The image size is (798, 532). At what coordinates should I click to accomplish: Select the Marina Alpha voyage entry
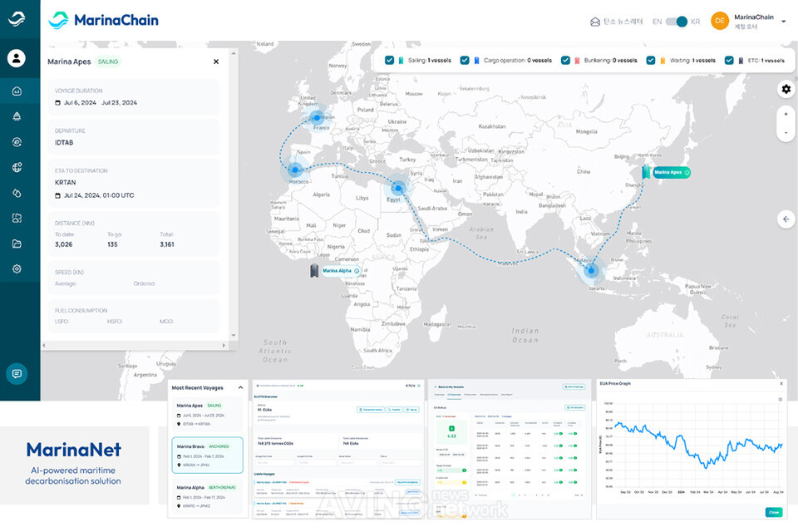(x=207, y=496)
